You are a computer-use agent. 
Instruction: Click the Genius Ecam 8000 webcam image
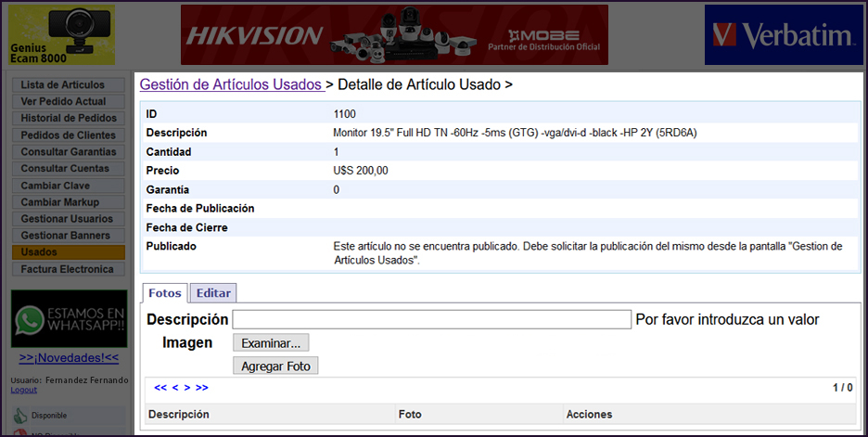pyautogui.click(x=61, y=35)
